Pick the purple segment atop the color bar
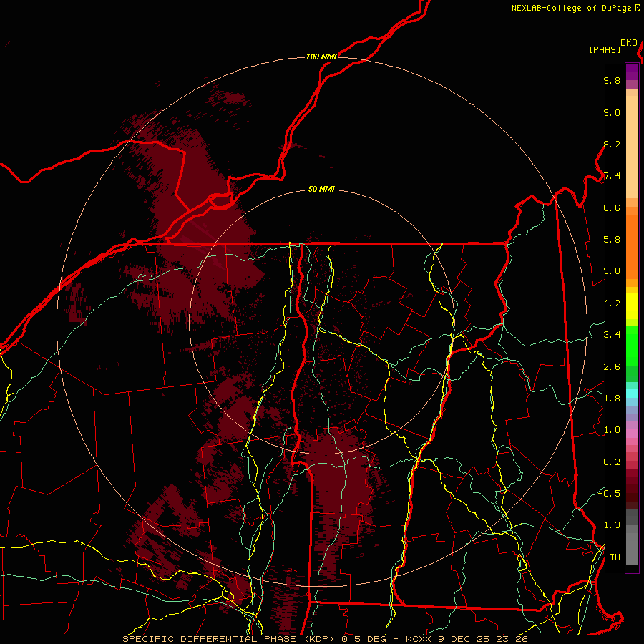644x644 pixels. tap(632, 72)
